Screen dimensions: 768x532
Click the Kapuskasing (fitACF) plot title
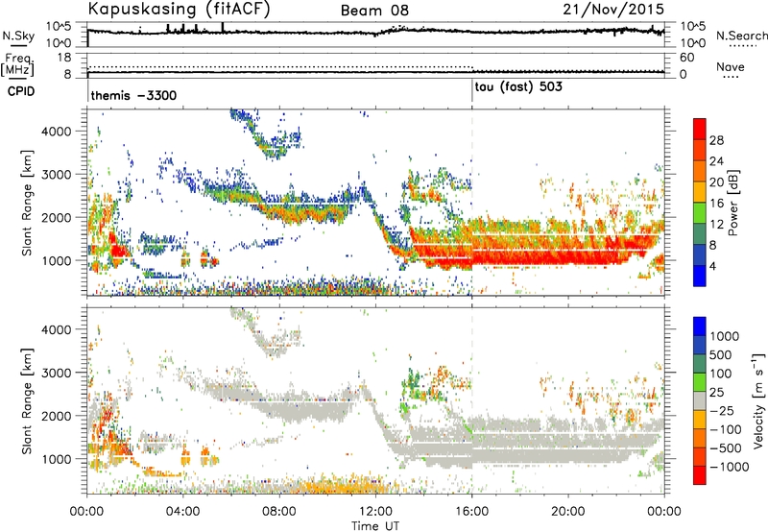point(179,10)
